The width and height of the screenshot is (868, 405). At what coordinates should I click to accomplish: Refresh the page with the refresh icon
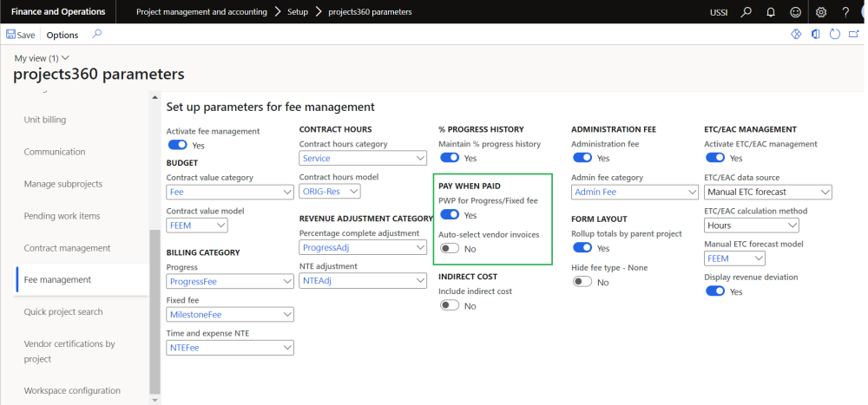[x=835, y=35]
